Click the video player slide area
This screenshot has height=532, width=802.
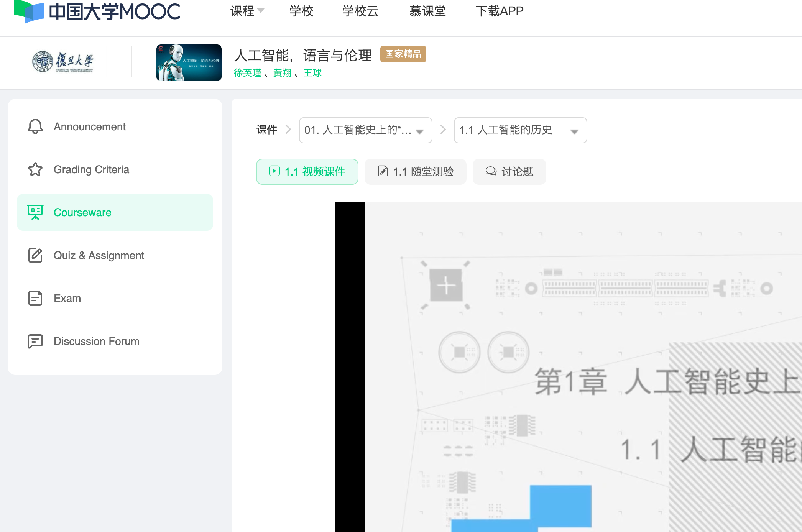(x=567, y=364)
